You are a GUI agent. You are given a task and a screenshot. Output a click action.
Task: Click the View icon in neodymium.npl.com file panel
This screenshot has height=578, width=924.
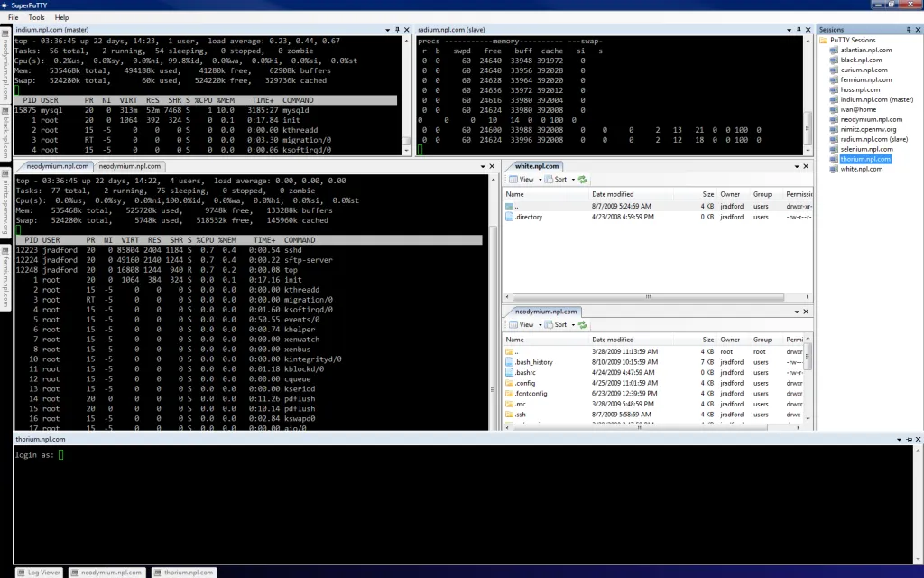[515, 324]
